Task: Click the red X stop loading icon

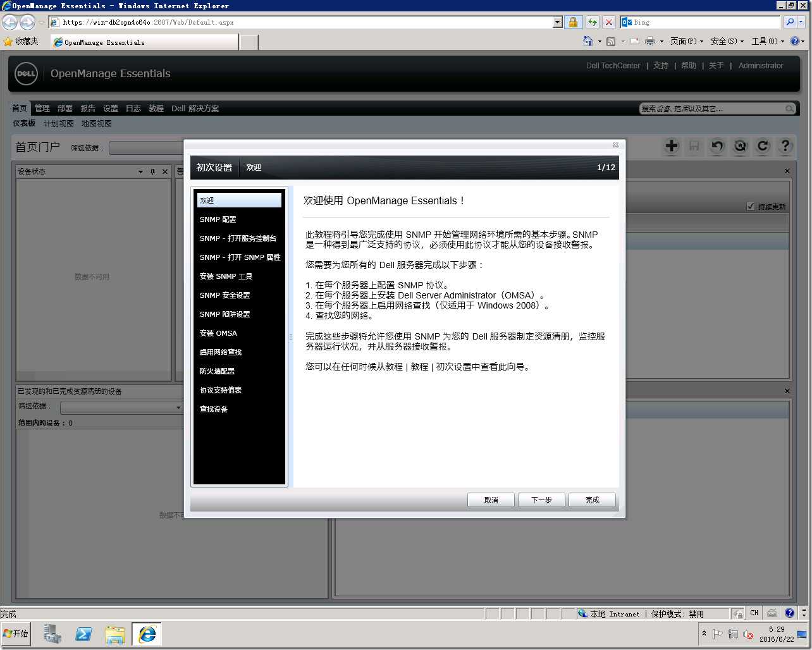Action: click(608, 22)
